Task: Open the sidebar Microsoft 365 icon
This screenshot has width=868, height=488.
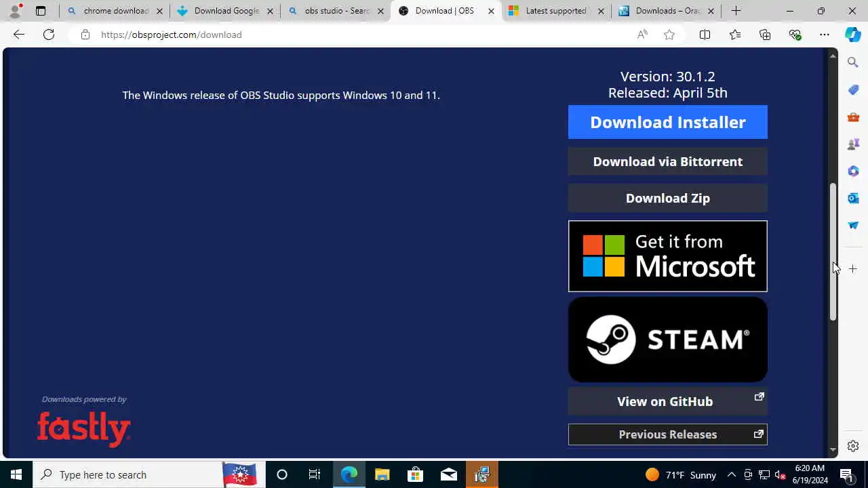Action: tap(853, 171)
